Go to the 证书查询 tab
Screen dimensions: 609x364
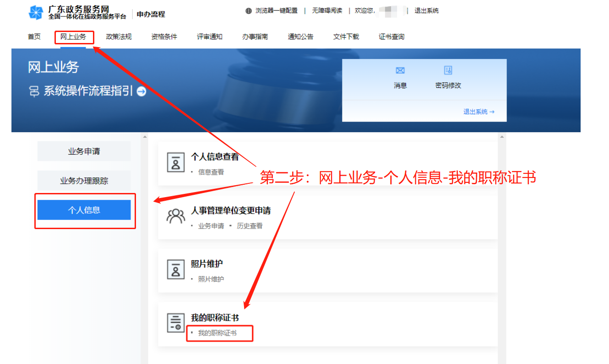click(x=391, y=37)
